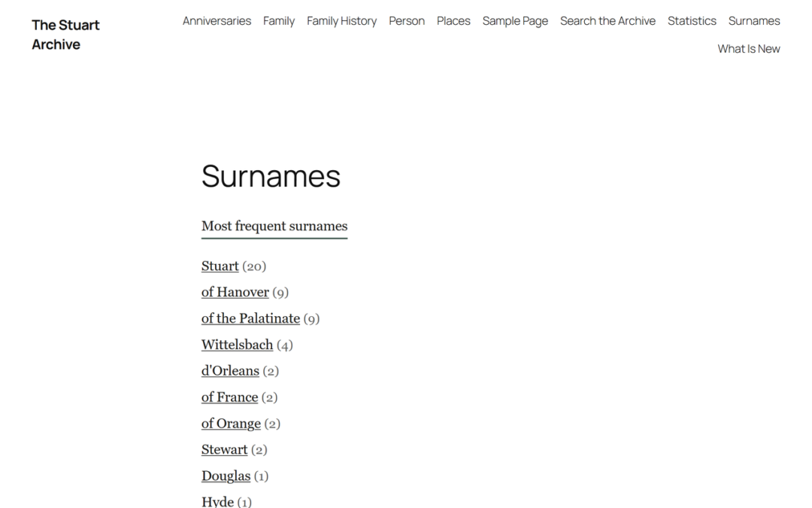View the Stewart surname entries

224,449
